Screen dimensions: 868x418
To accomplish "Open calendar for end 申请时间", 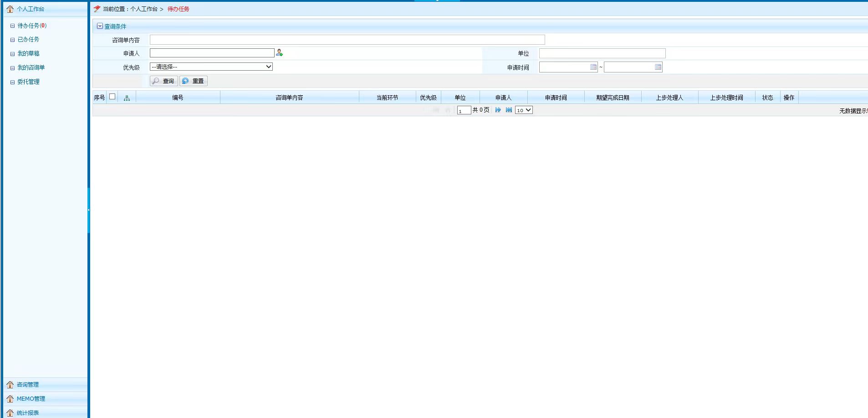I will click(658, 67).
